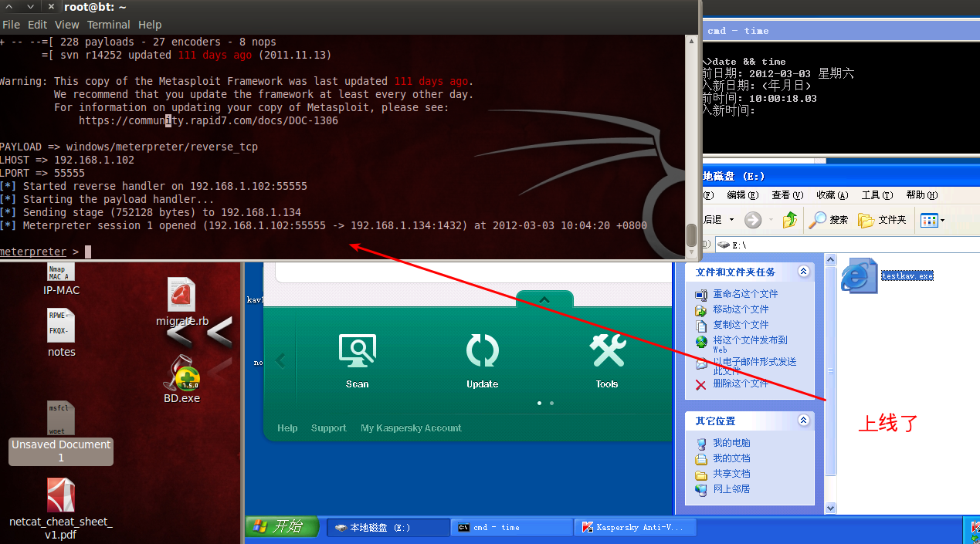This screenshot has height=544, width=980.
Task: Click My Kaspersky Account link
Action: point(411,428)
